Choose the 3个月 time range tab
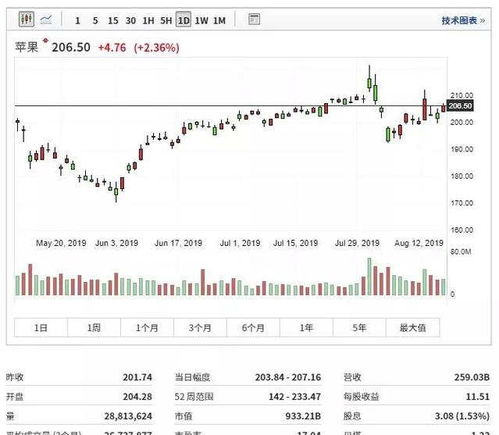The height and width of the screenshot is (435, 499). tap(200, 328)
